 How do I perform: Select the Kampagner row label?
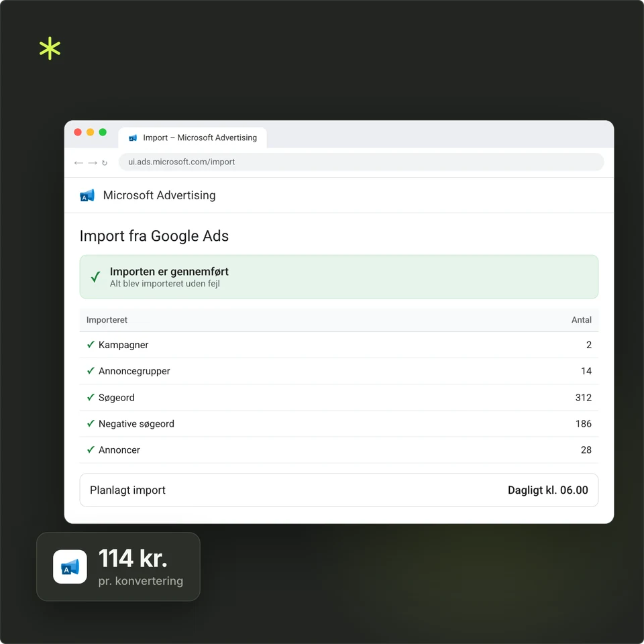[x=123, y=345]
